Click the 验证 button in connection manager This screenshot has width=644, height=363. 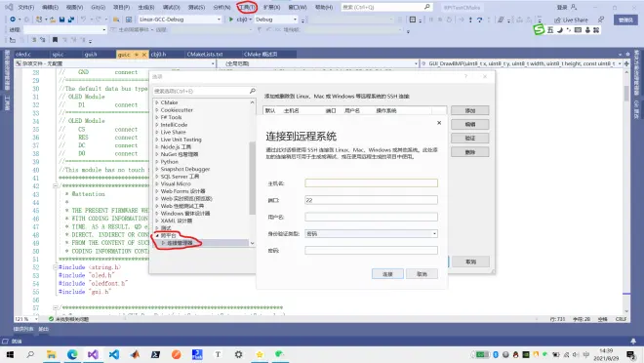[x=470, y=139]
